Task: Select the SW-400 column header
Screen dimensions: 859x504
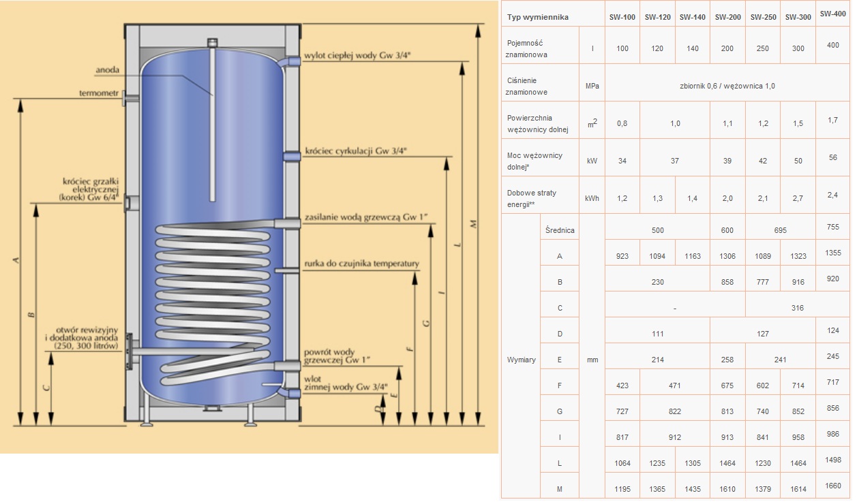Action: pos(833,13)
